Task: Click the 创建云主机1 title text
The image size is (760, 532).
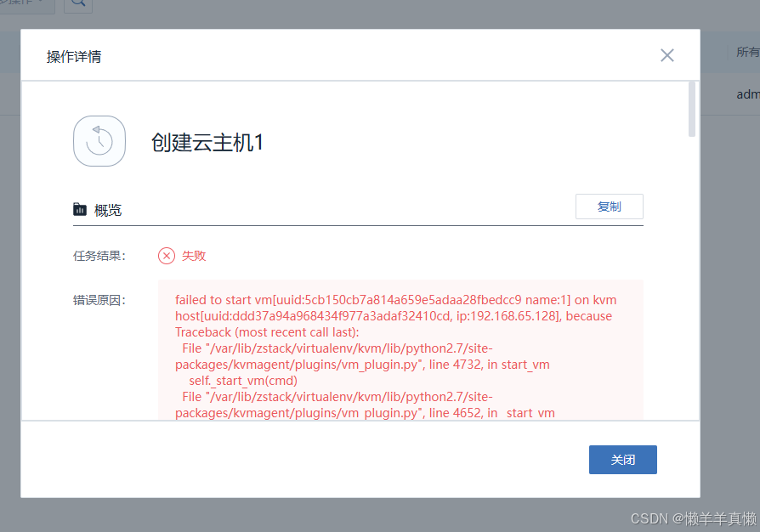Action: point(207,143)
